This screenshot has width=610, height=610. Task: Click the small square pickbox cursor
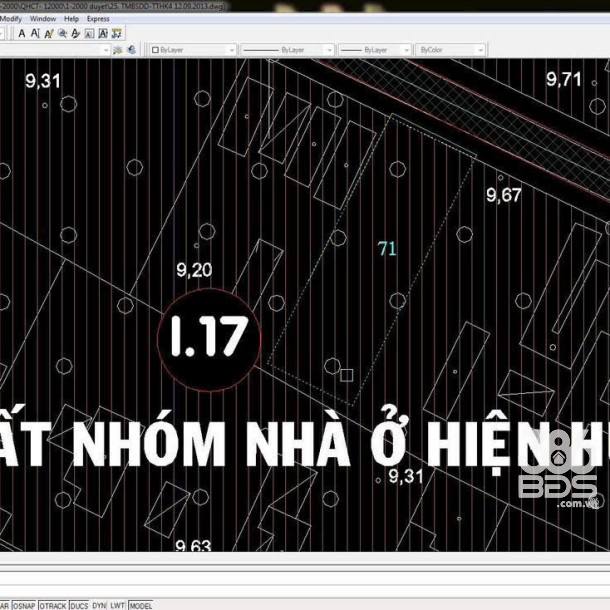point(346,375)
